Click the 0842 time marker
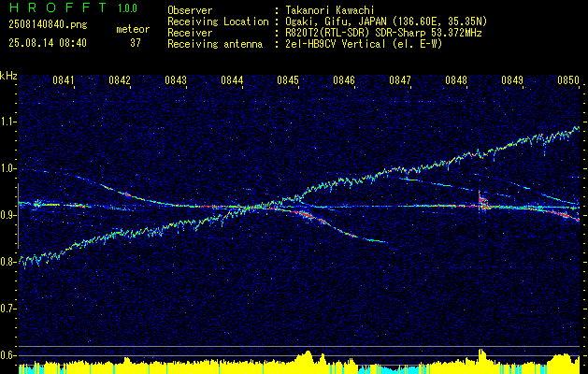 [x=120, y=80]
